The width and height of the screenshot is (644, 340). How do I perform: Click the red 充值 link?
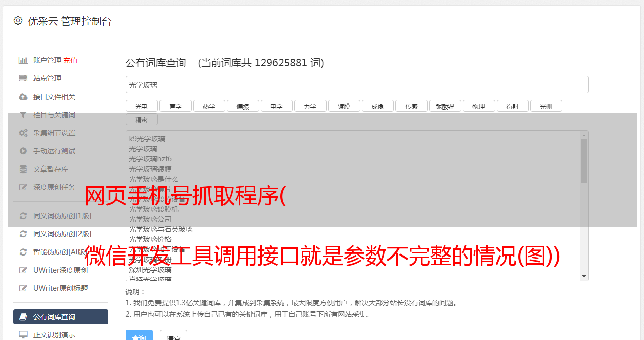pos(70,60)
